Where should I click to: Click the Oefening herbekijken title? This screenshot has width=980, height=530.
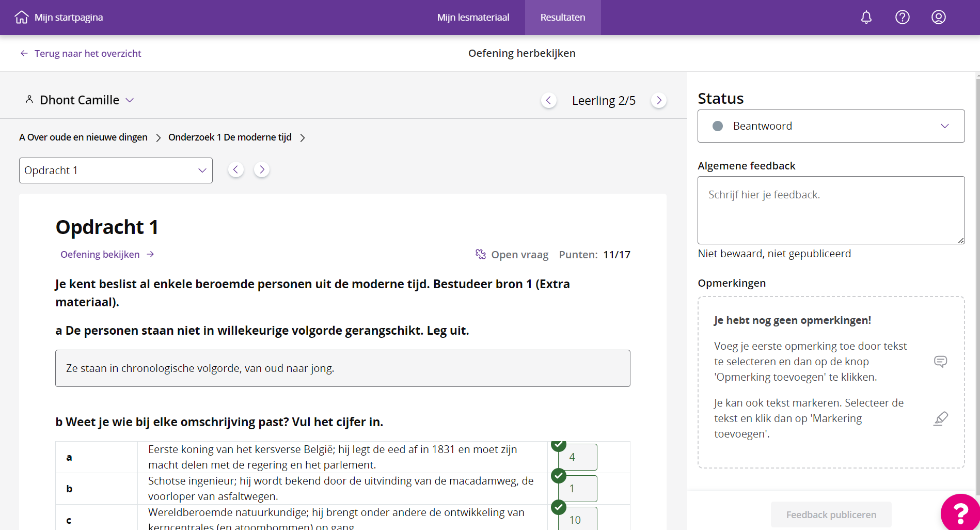(521, 53)
